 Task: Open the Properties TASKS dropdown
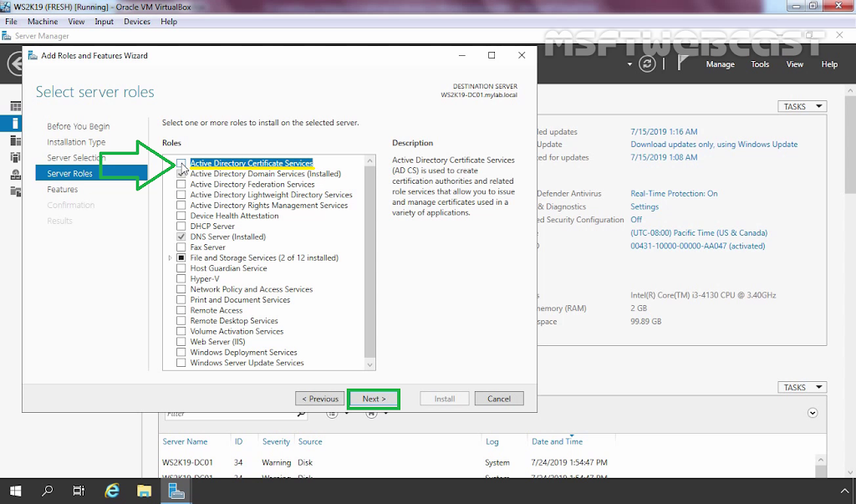click(x=802, y=106)
